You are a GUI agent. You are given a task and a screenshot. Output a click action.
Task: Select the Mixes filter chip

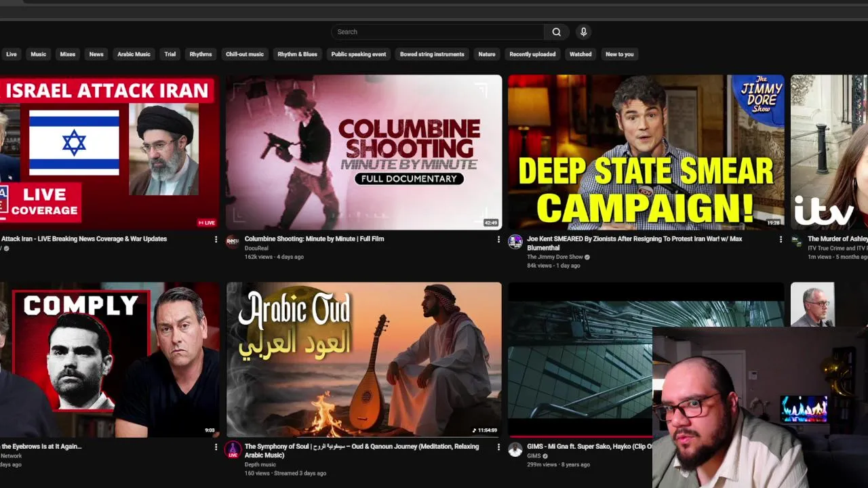(68, 54)
